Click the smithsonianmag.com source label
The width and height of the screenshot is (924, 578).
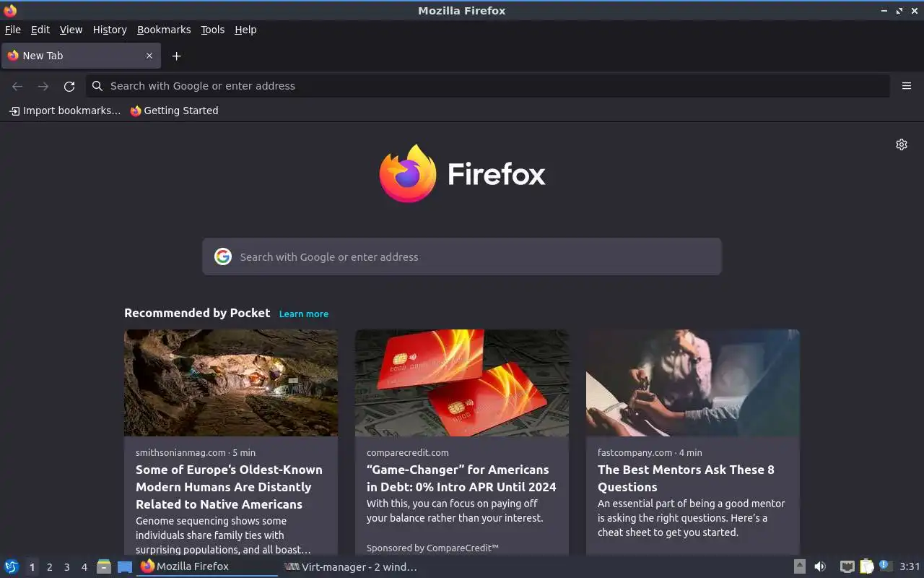pyautogui.click(x=180, y=452)
